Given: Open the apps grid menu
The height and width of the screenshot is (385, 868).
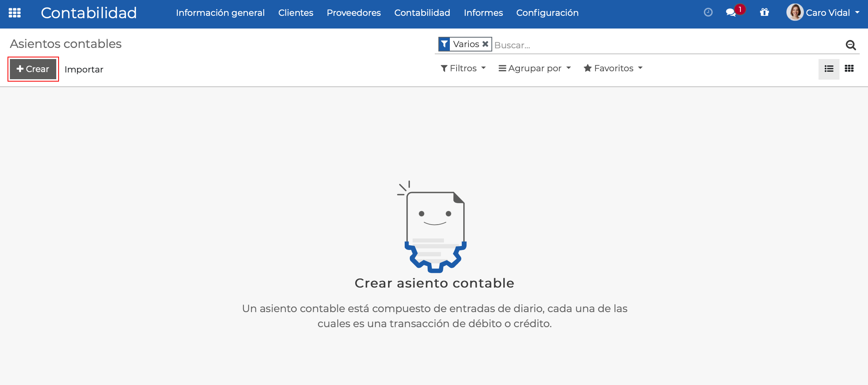Looking at the screenshot, I should point(15,13).
